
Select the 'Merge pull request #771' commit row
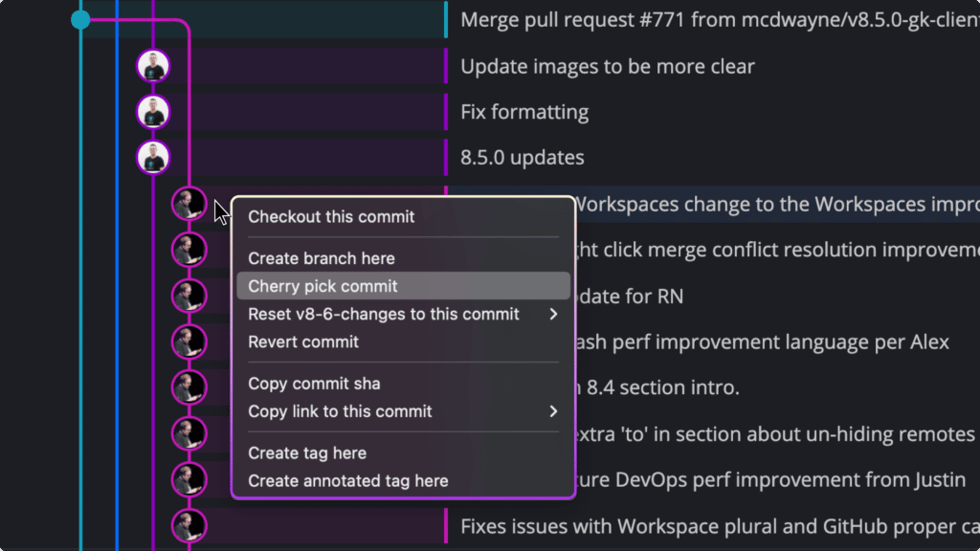670,19
